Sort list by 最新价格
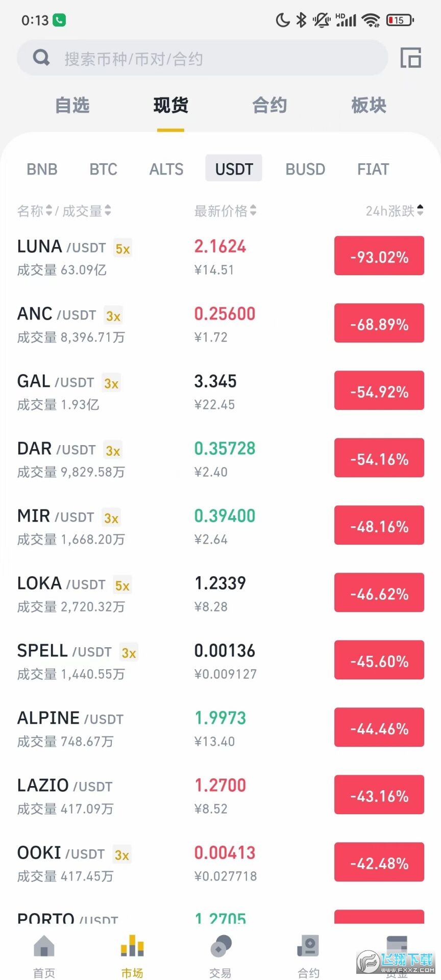This screenshot has height=980, width=441. [225, 211]
